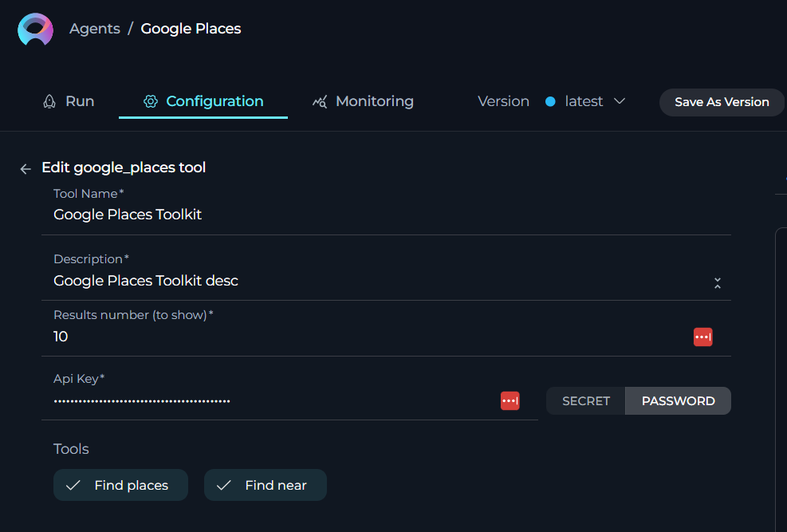787x532 pixels.
Task: Expand version list with chevron arrow
Action: point(620,100)
